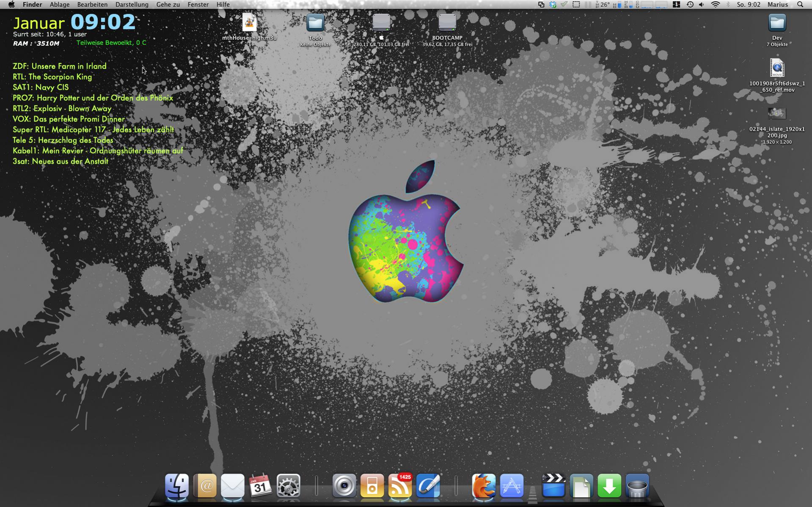Image resolution: width=812 pixels, height=507 pixels.
Task: Launch the blue paintbrush app in Dock
Action: 428,485
